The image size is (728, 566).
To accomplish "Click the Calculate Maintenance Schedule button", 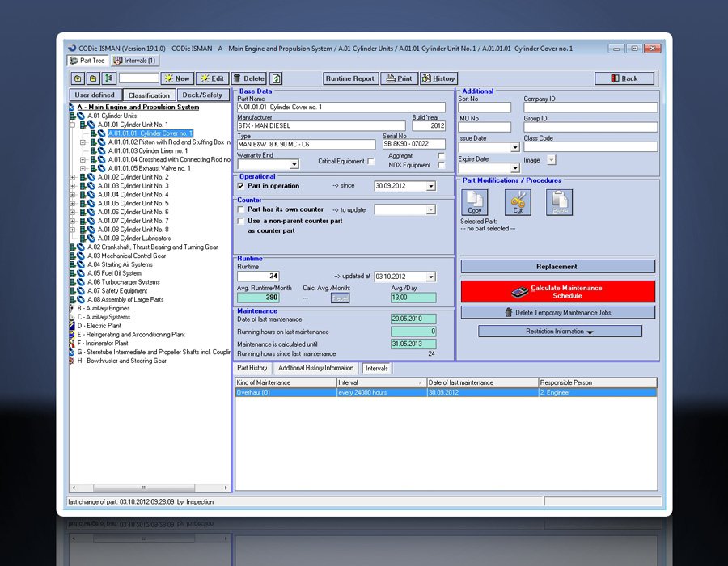I will 557,292.
